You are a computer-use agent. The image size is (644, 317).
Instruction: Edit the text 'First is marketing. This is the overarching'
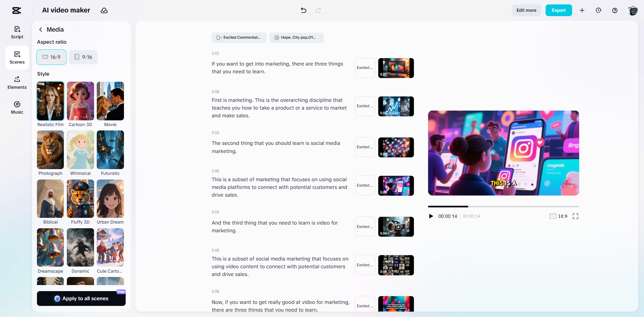tap(279, 108)
